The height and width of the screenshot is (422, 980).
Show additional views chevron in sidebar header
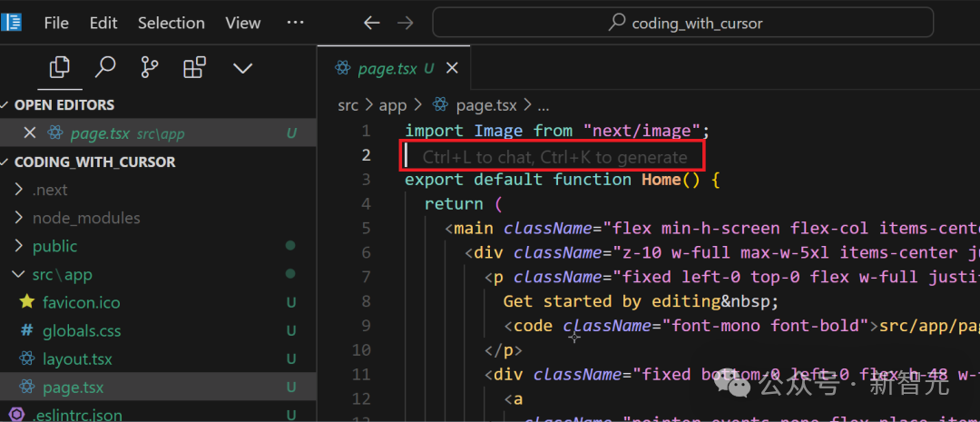click(242, 67)
